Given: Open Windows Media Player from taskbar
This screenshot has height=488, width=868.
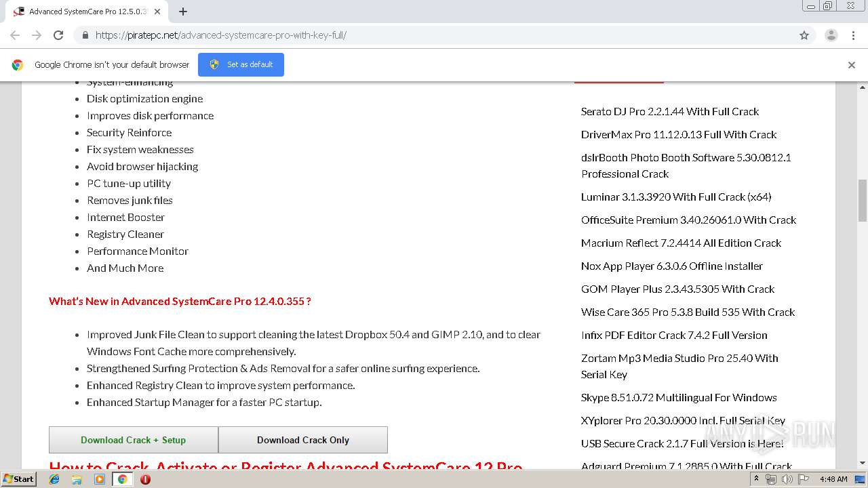Looking at the screenshot, I should (x=100, y=479).
